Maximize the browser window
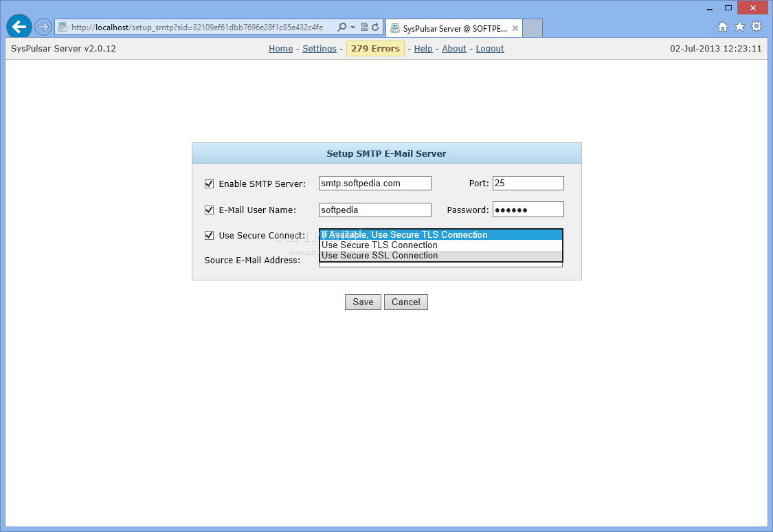773x532 pixels. coord(728,8)
